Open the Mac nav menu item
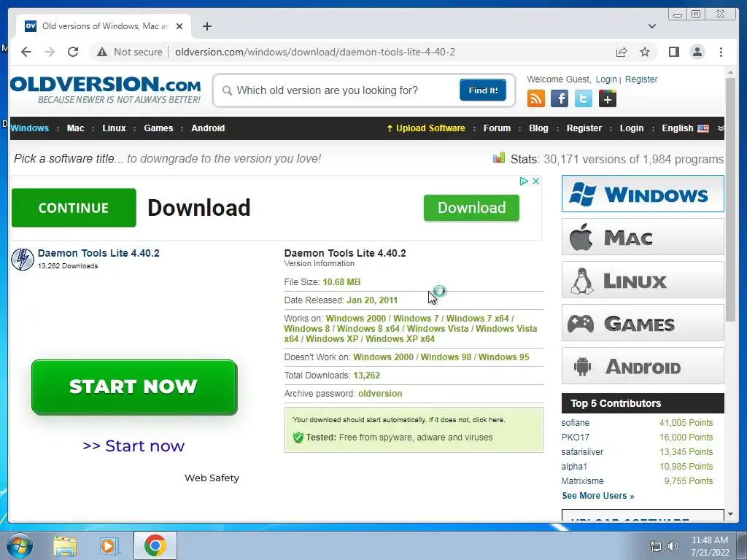The width and height of the screenshot is (747, 560). [x=75, y=128]
